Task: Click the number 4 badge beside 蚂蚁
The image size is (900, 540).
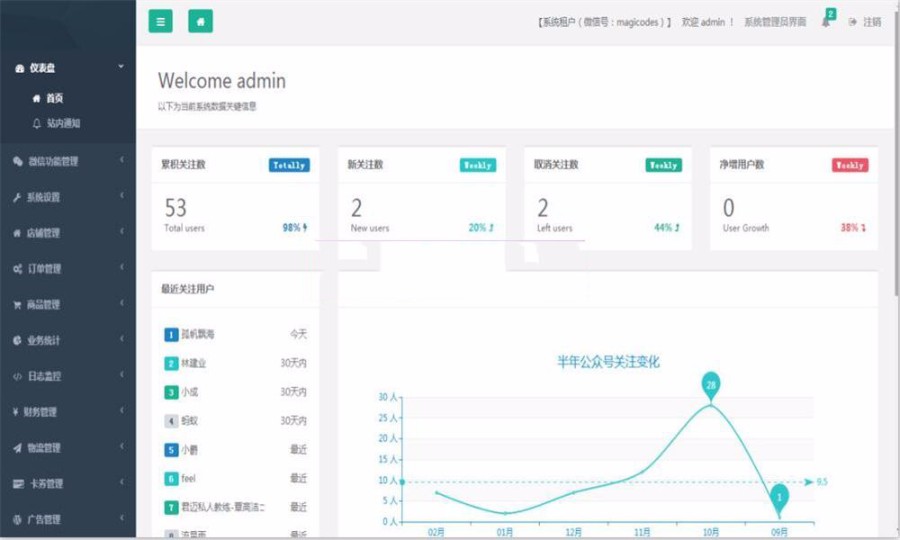Action: (x=171, y=421)
